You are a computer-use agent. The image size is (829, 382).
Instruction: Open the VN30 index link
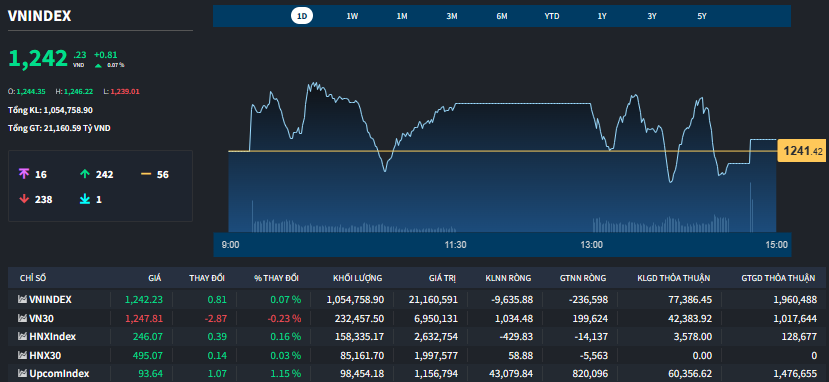point(41,318)
